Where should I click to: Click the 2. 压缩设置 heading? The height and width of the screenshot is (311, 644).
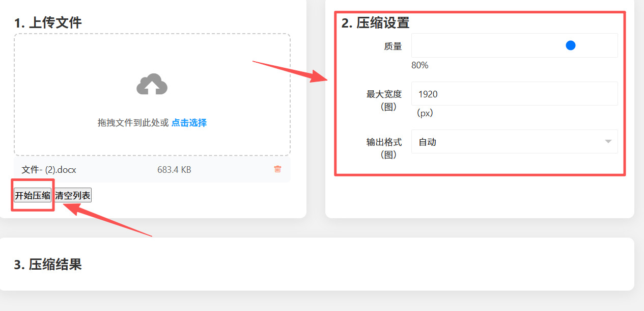[x=375, y=23]
